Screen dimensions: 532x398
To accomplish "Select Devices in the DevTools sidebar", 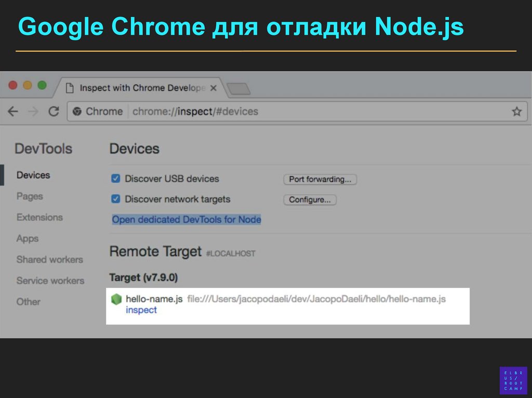I will tap(33, 175).
